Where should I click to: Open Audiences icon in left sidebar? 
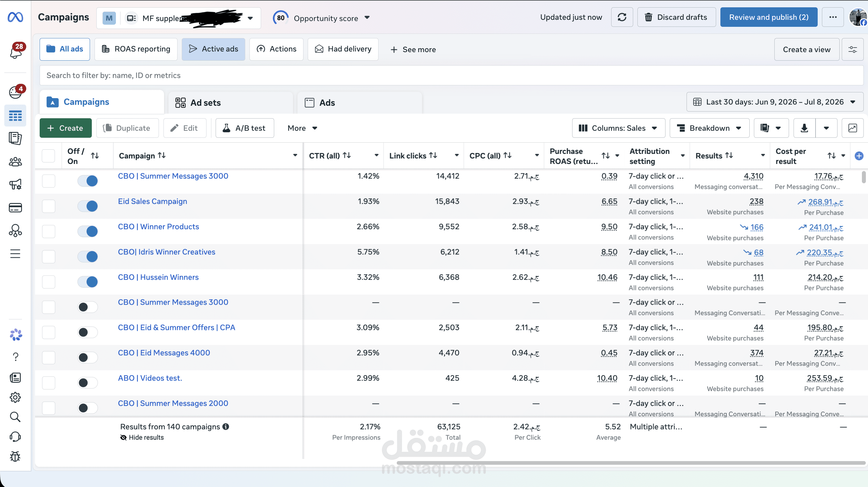pos(15,162)
